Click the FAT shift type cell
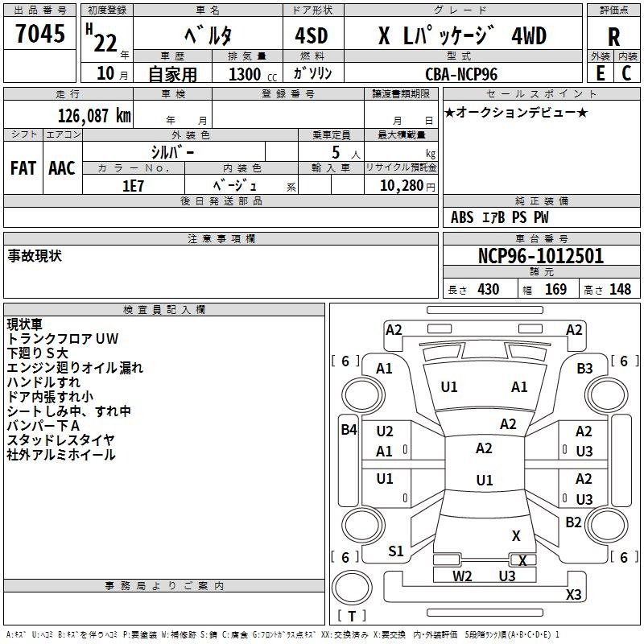644x644 pixels. (x=23, y=168)
